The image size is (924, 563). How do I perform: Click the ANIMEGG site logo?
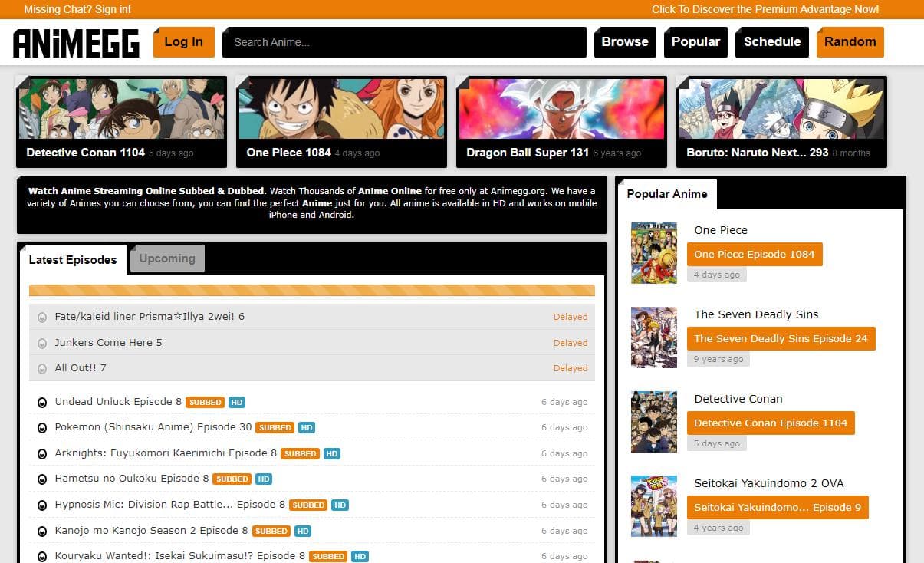[76, 43]
